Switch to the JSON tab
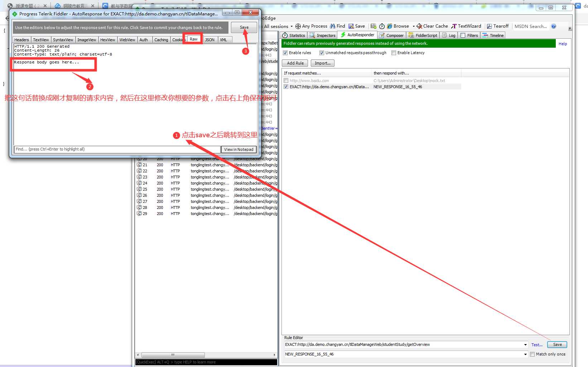588x367 pixels. pos(210,40)
